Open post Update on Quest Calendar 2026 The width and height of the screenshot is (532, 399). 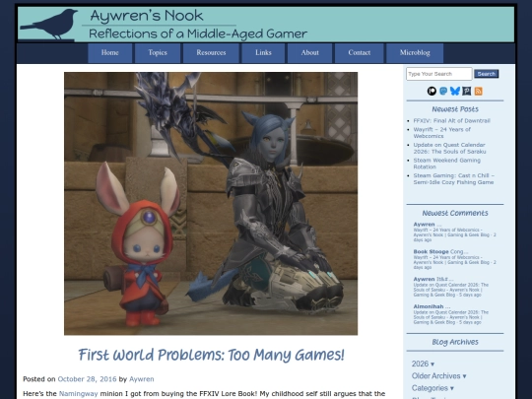point(449,148)
